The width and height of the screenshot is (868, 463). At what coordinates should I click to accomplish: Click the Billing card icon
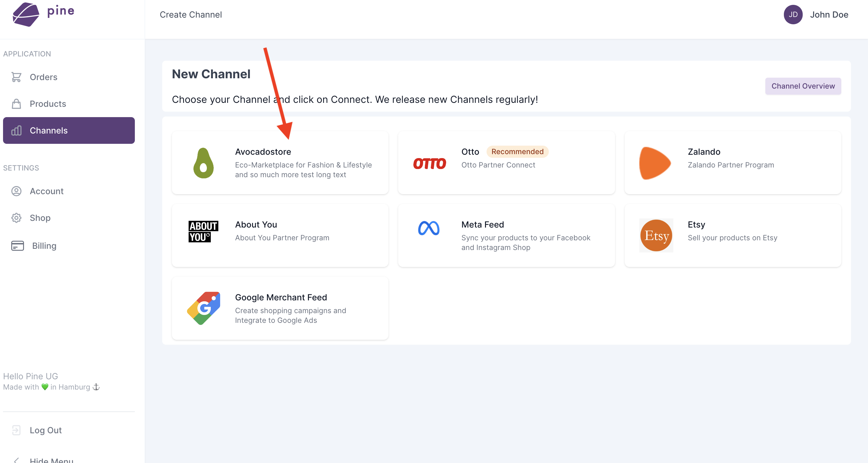[x=18, y=246]
